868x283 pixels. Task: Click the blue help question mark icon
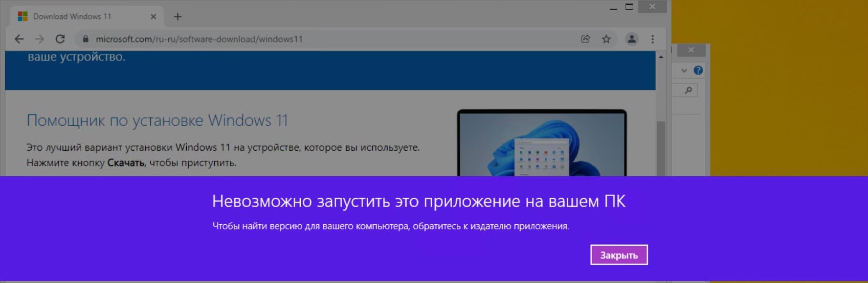(698, 70)
